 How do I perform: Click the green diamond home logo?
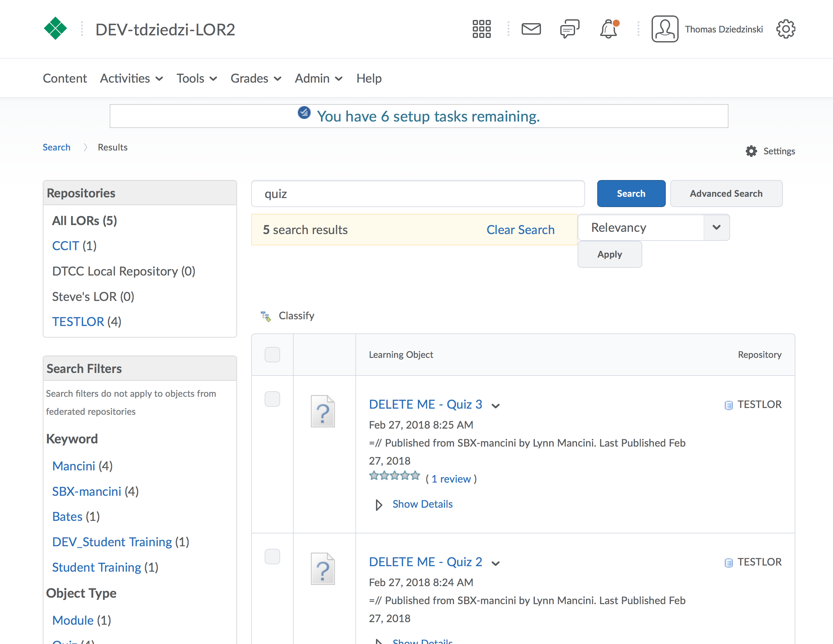pyautogui.click(x=55, y=29)
